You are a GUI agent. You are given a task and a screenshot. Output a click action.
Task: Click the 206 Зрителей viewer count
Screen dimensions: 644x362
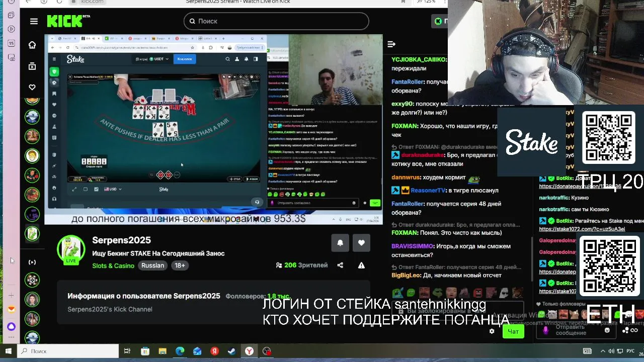click(x=302, y=265)
